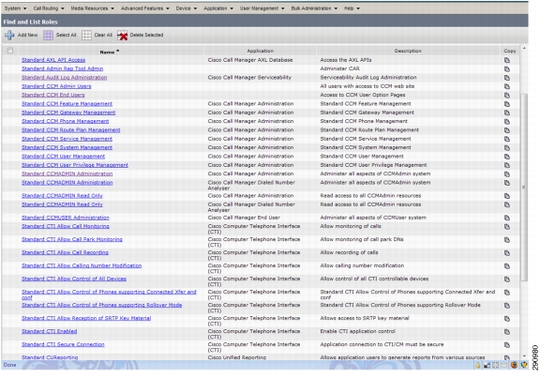Copy the Standard CCM System Management role

coord(507,147)
